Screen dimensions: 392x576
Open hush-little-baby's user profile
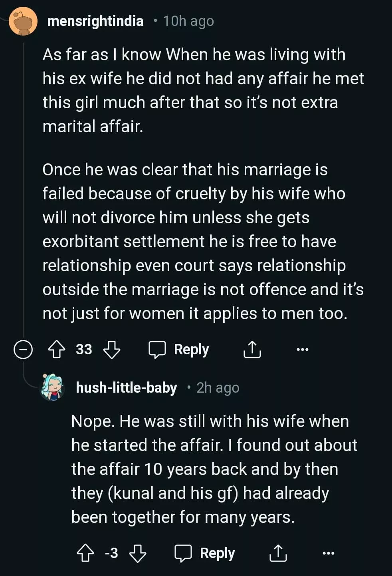pyautogui.click(x=126, y=387)
